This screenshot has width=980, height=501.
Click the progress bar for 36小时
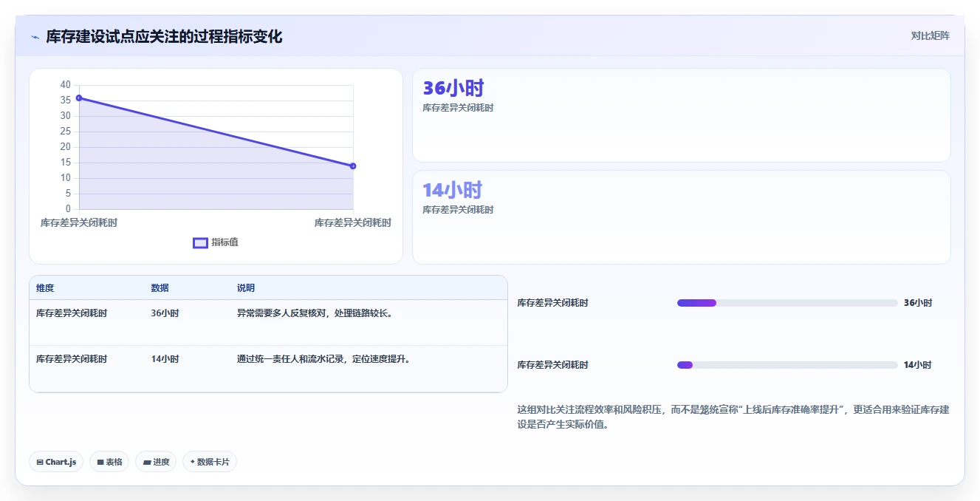(787, 303)
